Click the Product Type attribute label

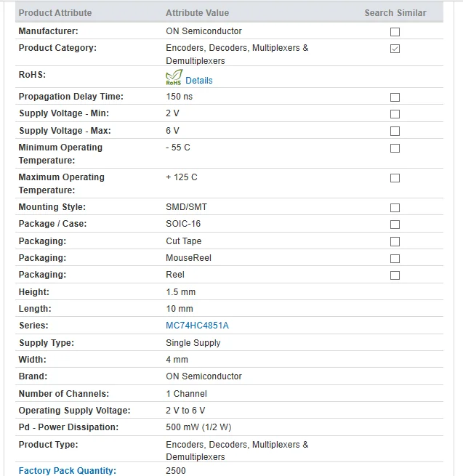[48, 445]
